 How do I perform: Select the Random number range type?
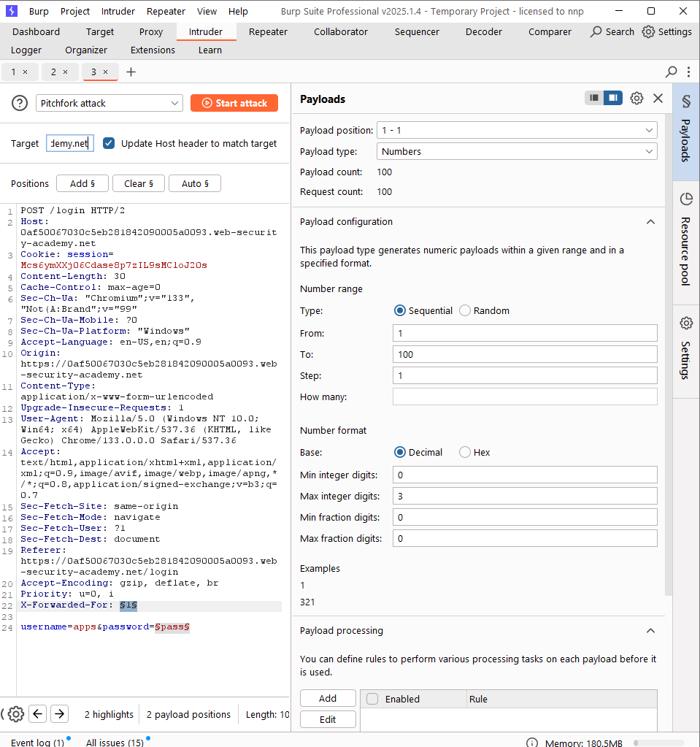pyautogui.click(x=465, y=310)
